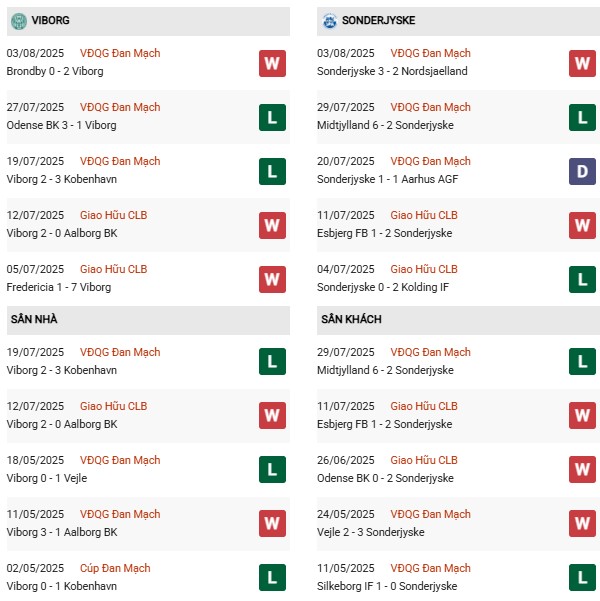Click W badge for Sonderjyske 3 - 2 Nordsjaelland
This screenshot has width=600, height=601.
tap(583, 63)
